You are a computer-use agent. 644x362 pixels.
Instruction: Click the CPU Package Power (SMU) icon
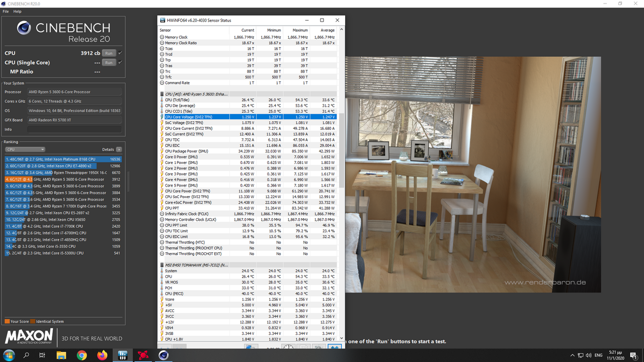162,151
